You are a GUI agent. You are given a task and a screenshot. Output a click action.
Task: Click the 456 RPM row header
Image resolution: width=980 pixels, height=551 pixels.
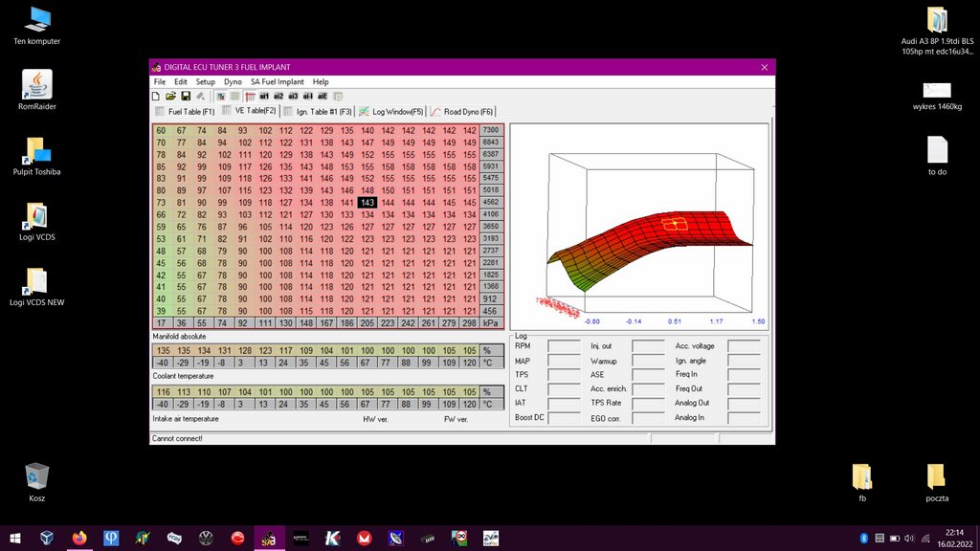pyautogui.click(x=491, y=311)
